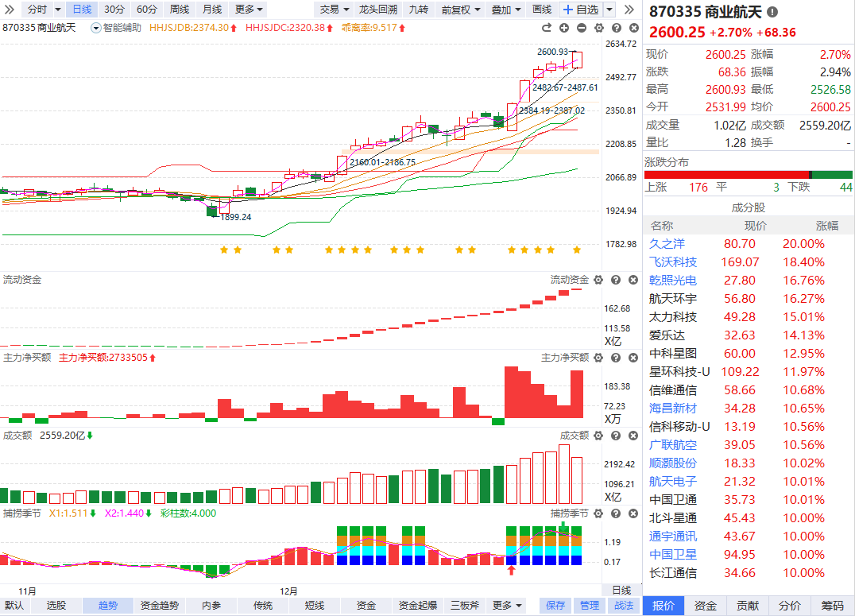Open settings gear for 主力净买额 indicator panel
Screen dimensions: 855x616
[x=597, y=358]
